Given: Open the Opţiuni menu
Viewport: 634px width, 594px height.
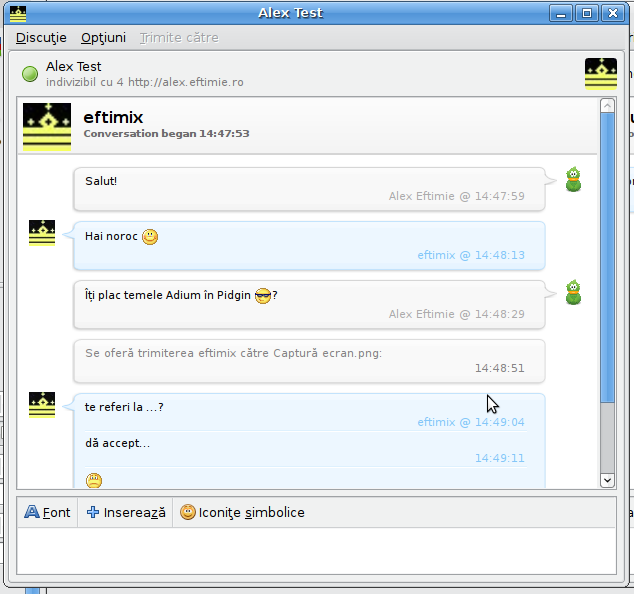Looking at the screenshot, I should pyautogui.click(x=104, y=38).
